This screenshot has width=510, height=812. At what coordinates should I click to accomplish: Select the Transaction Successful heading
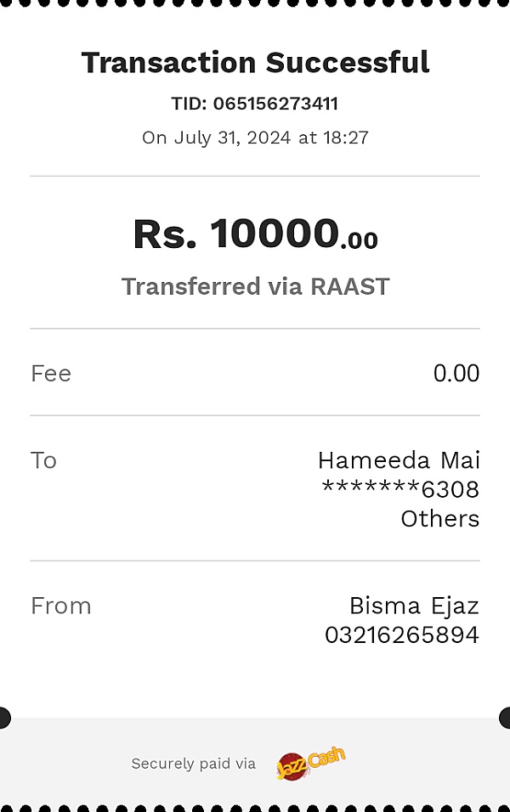click(x=256, y=63)
